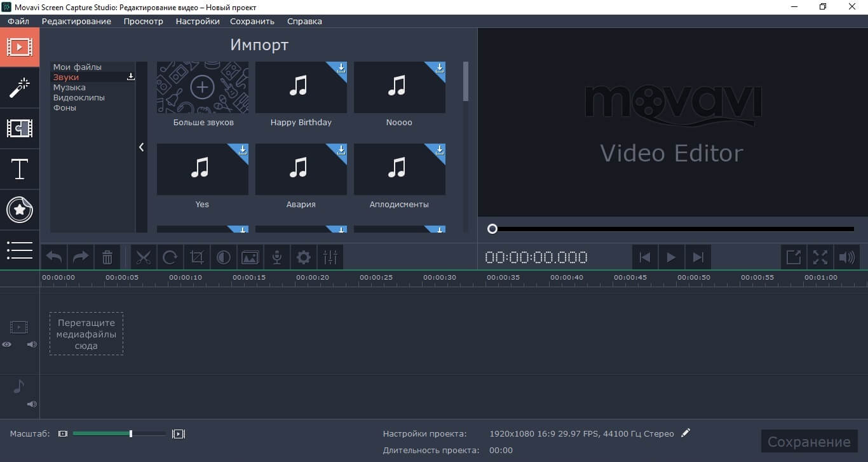Click the zoom out timeline icon
Image resolution: width=868 pixels, height=462 pixels.
tap(62, 434)
